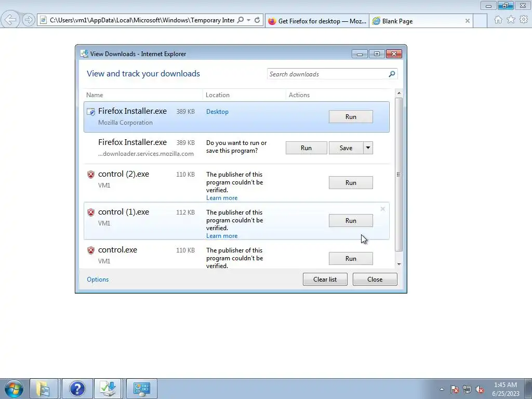
Task: Open the network tray icon
Action: point(467,389)
